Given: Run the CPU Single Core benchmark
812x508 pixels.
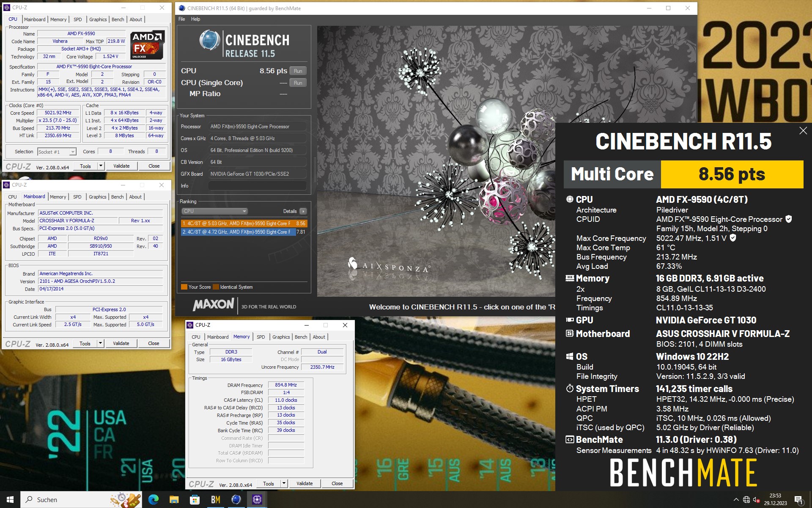Looking at the screenshot, I should tap(298, 83).
